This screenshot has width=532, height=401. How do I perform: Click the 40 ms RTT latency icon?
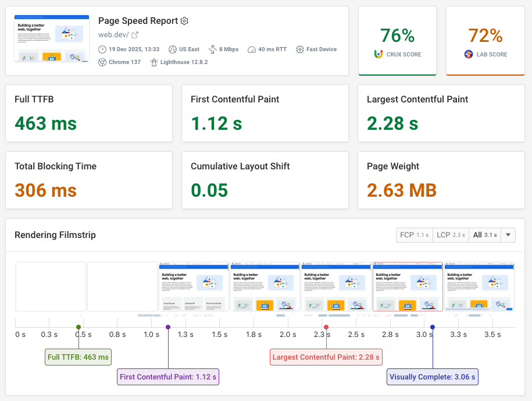[251, 49]
